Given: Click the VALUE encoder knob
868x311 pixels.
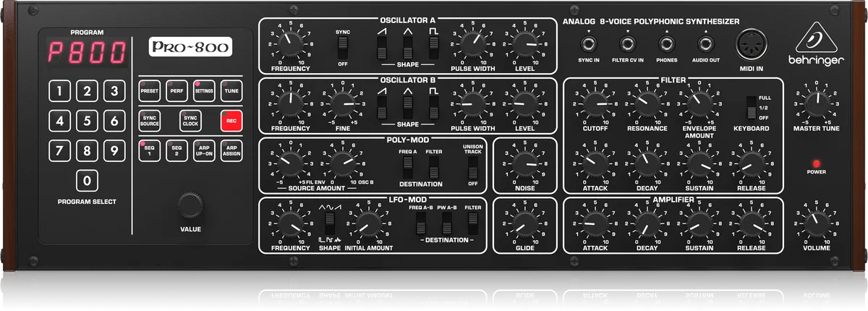Looking at the screenshot, I should point(190,206).
